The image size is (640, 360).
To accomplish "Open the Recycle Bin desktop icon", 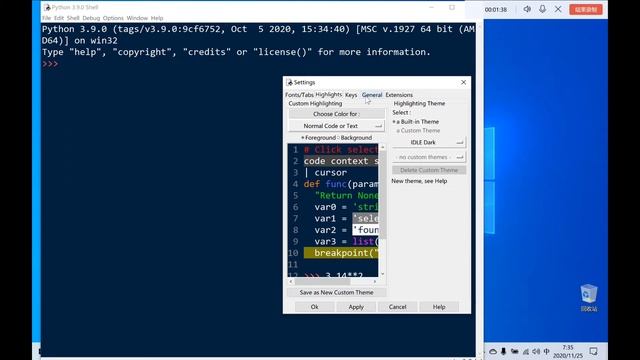I will tap(589, 298).
